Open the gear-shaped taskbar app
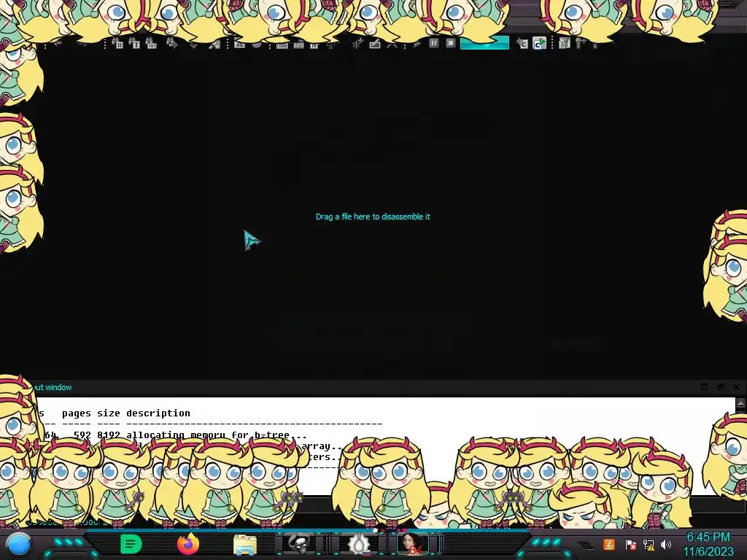This screenshot has height=560, width=747. coord(359,544)
